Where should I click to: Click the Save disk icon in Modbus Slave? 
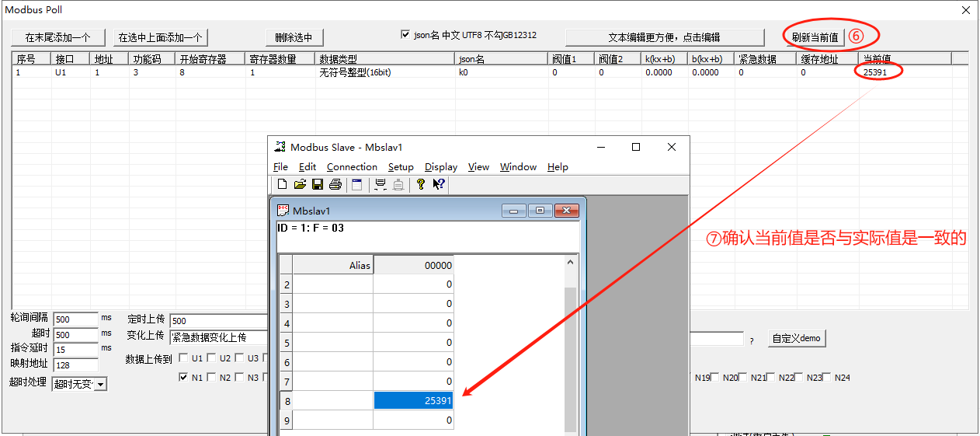(317, 184)
